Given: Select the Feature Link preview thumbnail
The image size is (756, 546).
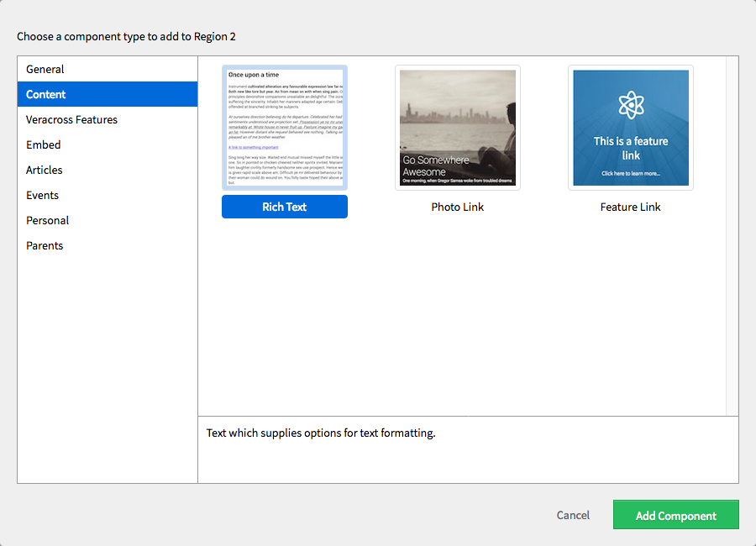Looking at the screenshot, I should coord(631,128).
